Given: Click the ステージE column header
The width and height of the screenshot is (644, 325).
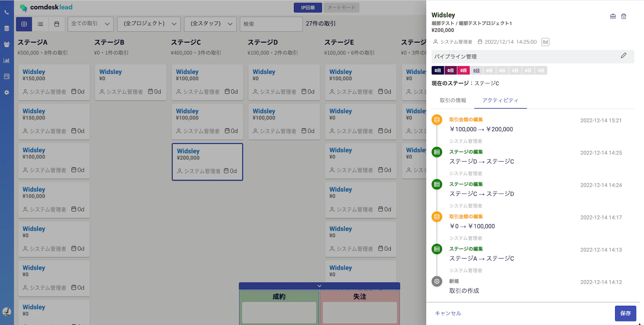Looking at the screenshot, I should (339, 42).
